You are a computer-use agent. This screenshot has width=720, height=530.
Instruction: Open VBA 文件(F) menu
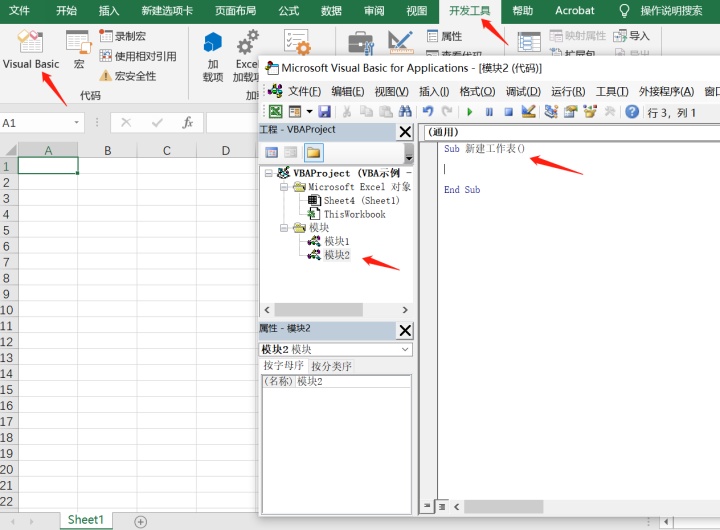tap(304, 91)
